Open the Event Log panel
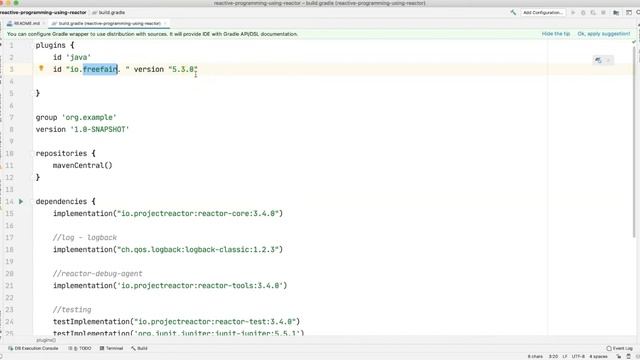The height and width of the screenshot is (360, 640). coord(619,349)
